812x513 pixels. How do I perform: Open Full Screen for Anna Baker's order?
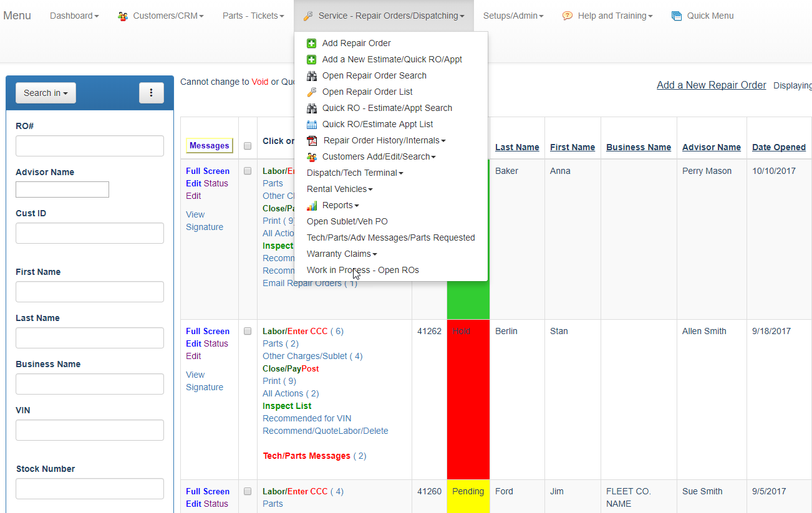tap(208, 171)
